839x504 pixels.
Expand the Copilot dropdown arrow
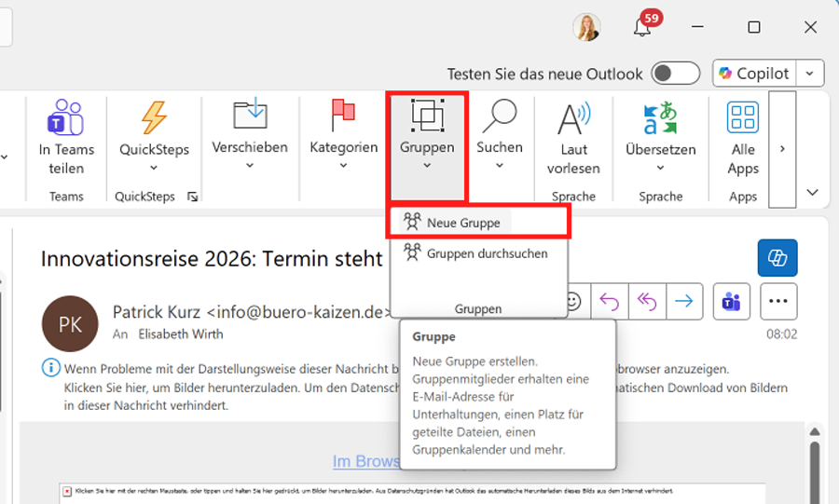[x=810, y=74]
